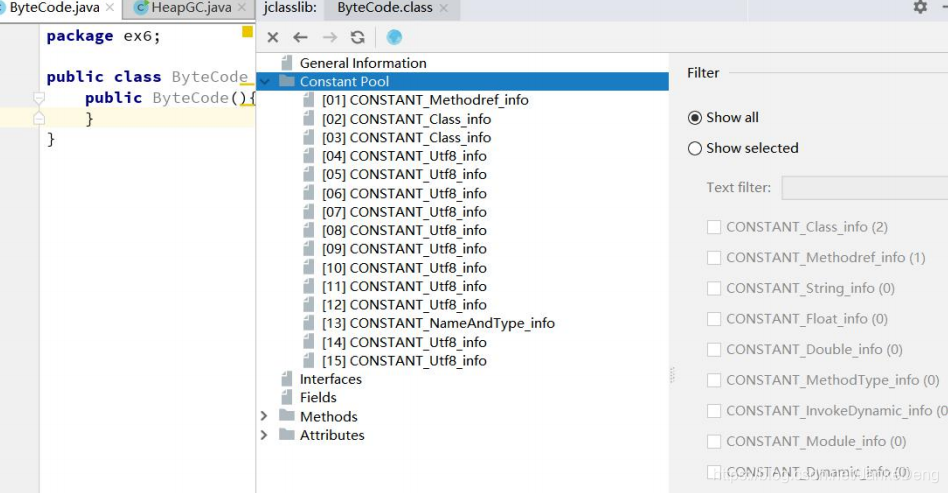Select the Attributes tree item
948x493 pixels.
click(x=332, y=435)
